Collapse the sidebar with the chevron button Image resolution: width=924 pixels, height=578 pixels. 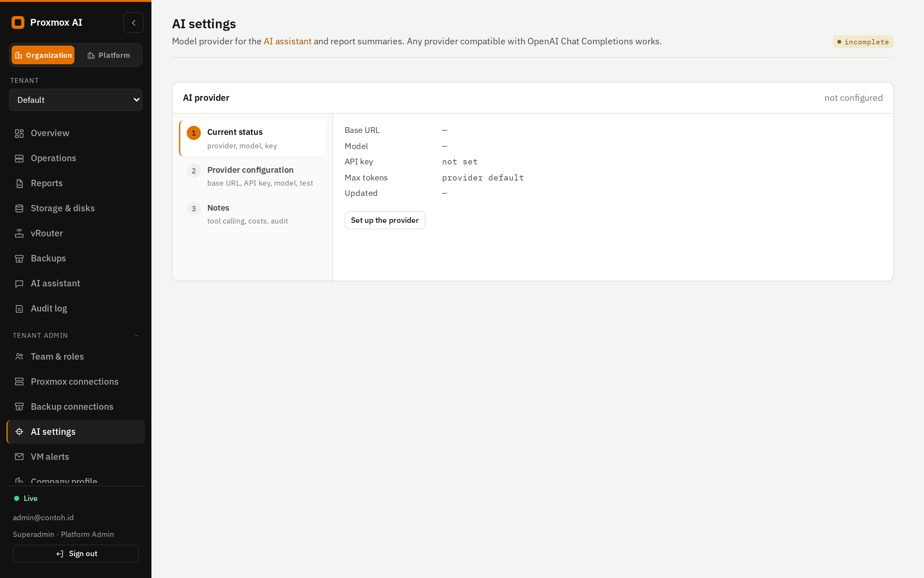pyautogui.click(x=133, y=22)
